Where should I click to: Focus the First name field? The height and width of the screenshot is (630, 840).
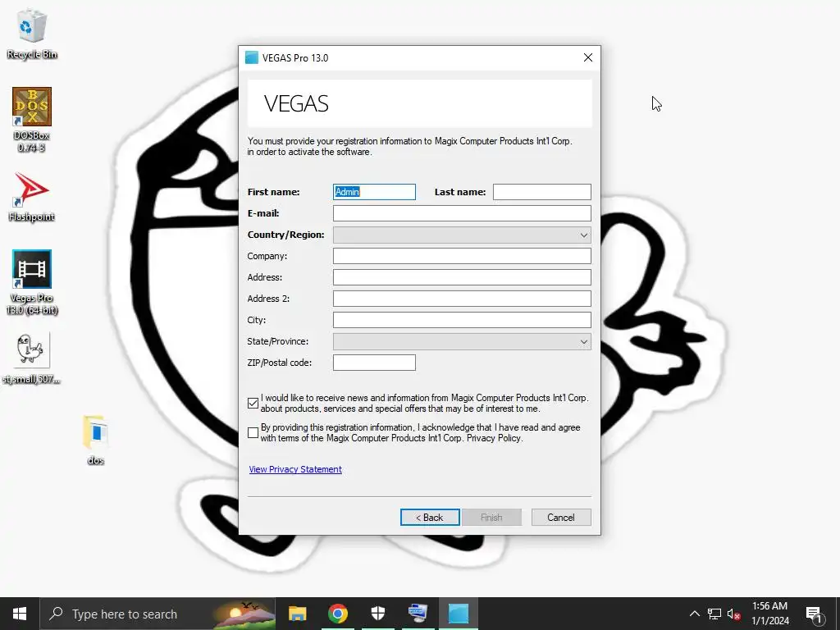coord(374,192)
